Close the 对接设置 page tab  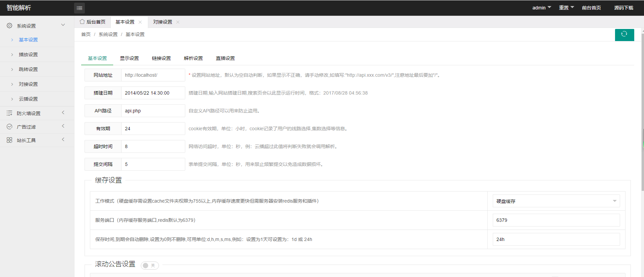[x=178, y=22]
